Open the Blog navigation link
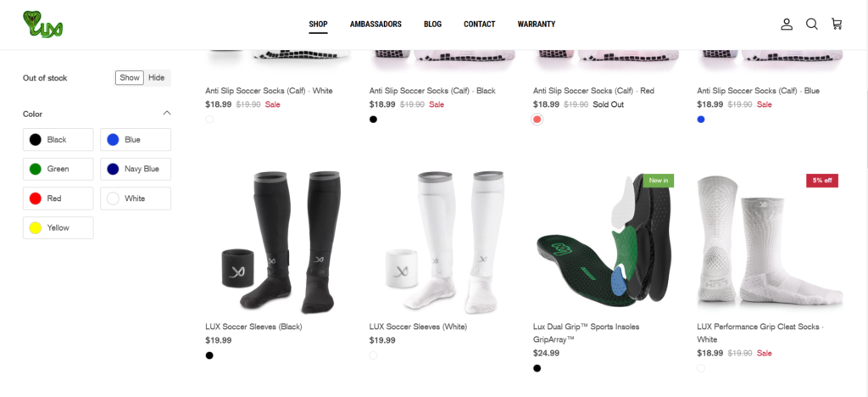This screenshot has height=397, width=868. 432,25
